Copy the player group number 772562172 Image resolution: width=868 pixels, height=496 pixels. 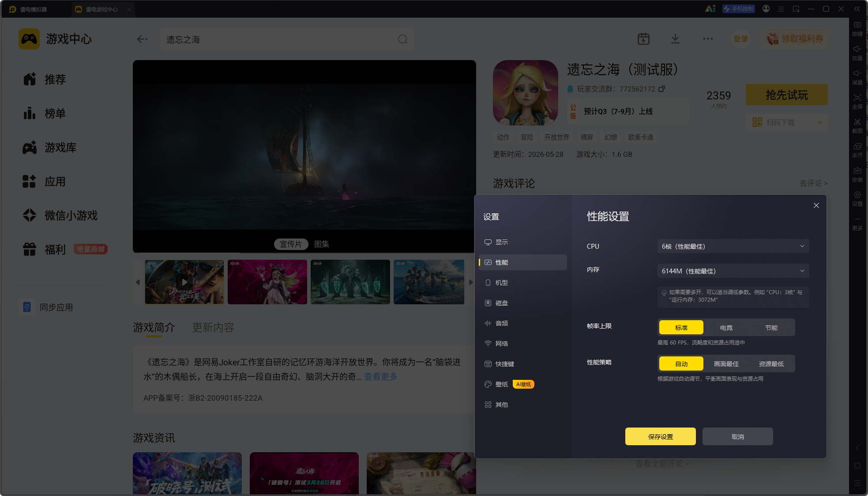pos(661,89)
